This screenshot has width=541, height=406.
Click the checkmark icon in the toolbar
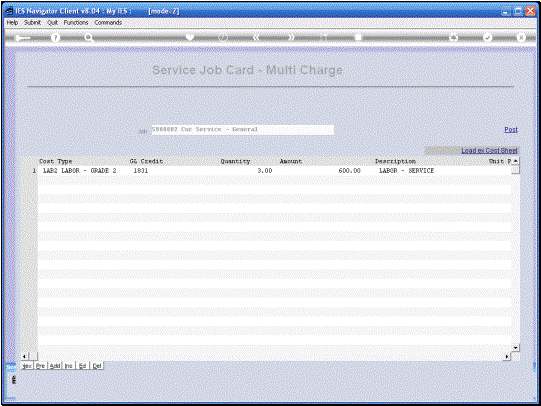pos(487,37)
